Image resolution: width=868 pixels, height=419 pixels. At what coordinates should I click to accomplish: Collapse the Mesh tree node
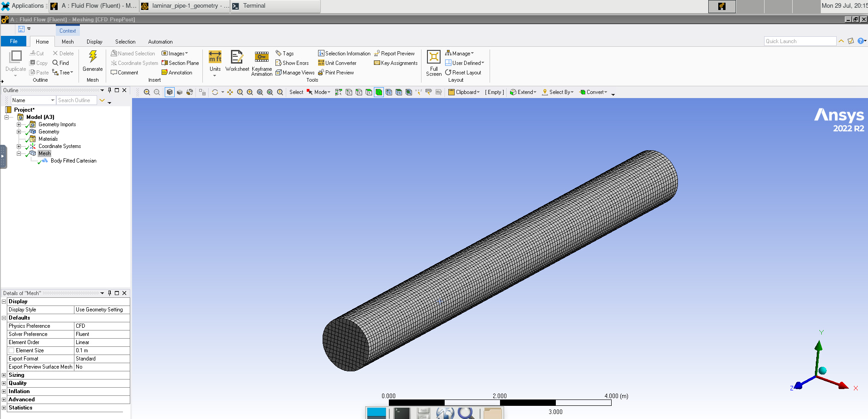point(19,153)
